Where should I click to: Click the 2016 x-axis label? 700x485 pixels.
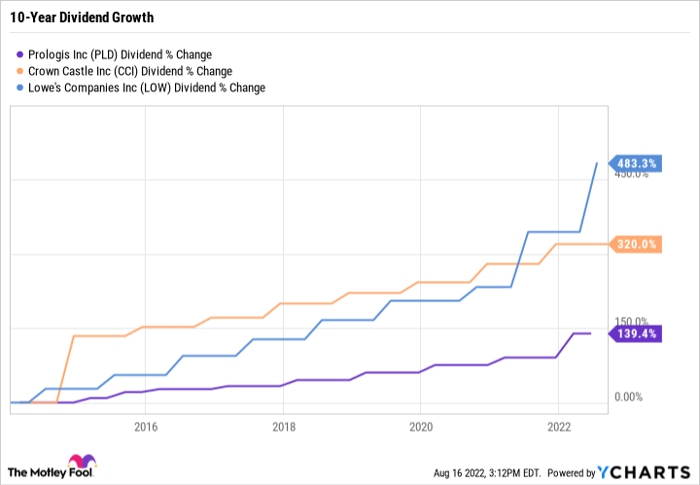coord(145,425)
